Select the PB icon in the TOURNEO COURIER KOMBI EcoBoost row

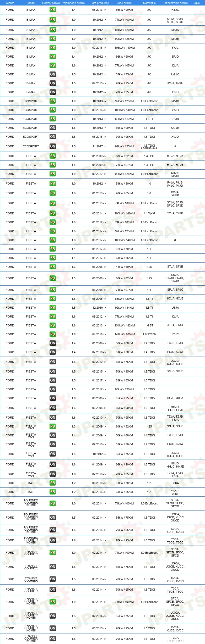(x=52, y=503)
